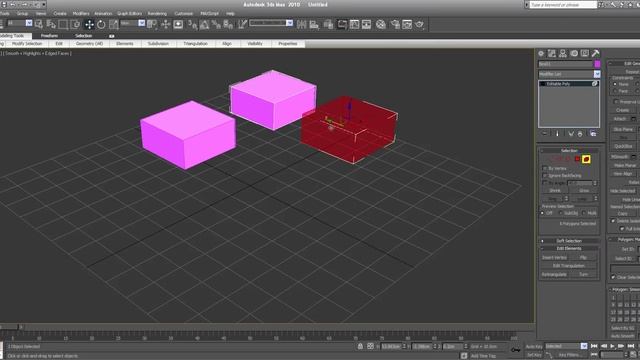Image resolution: width=640 pixels, height=360 pixels.
Task: Open the Create menu
Action: (x=60, y=13)
